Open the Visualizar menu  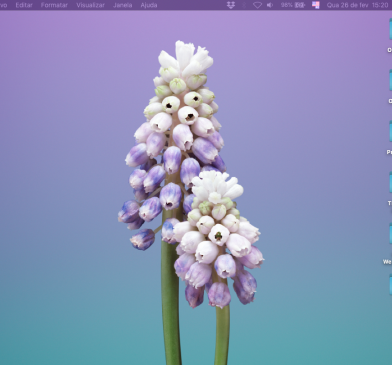click(90, 5)
